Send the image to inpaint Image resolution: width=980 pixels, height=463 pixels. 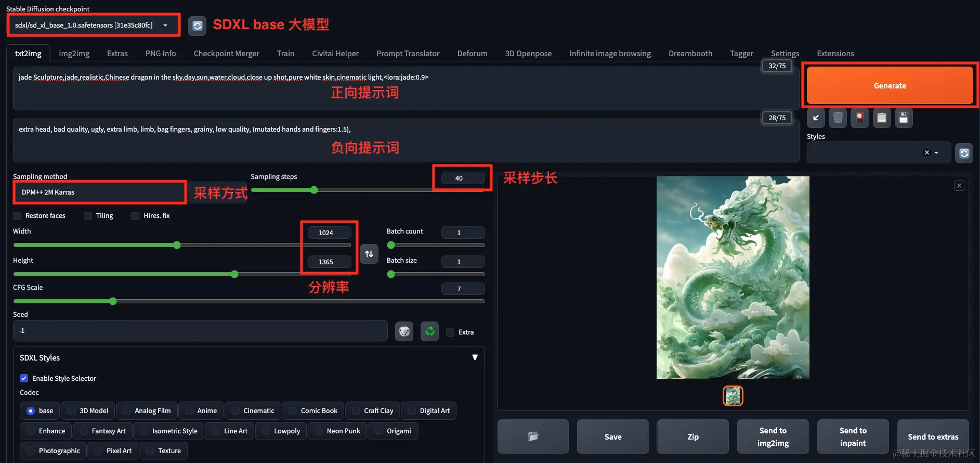pyautogui.click(x=853, y=436)
